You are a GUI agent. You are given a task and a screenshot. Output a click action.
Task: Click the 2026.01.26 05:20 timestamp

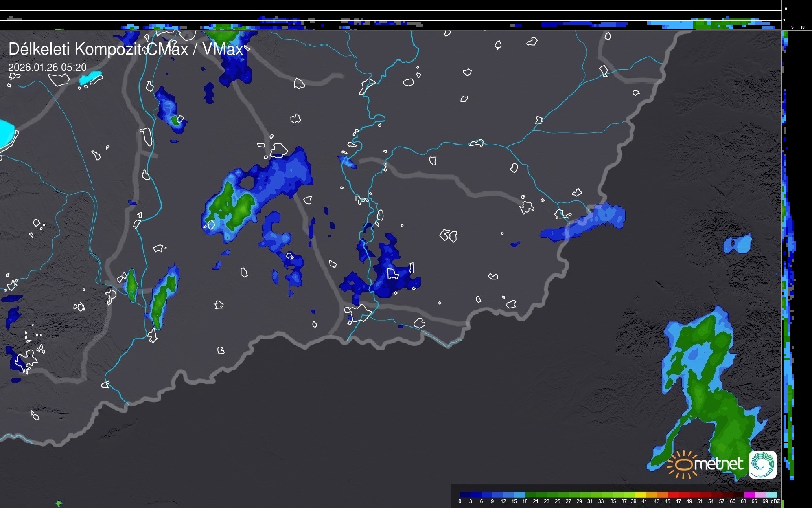[47, 67]
